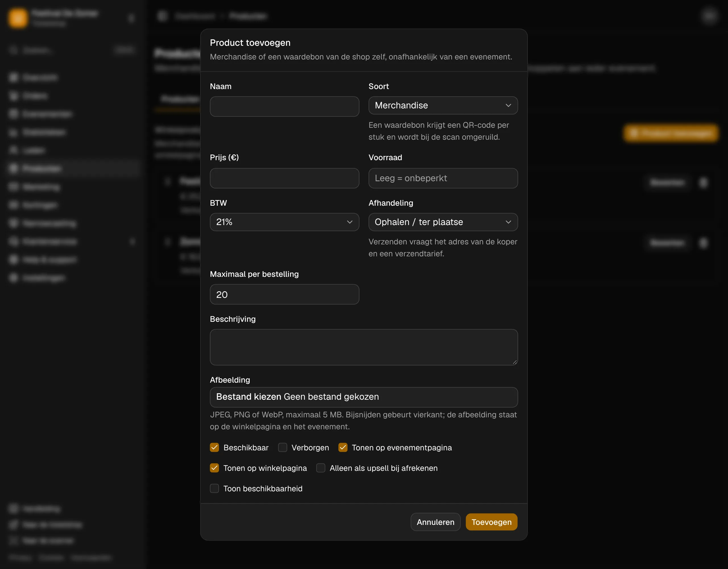Open the Afhandeling dropdown Ophalen / ter plaatse
The image size is (728, 569).
[x=443, y=222]
